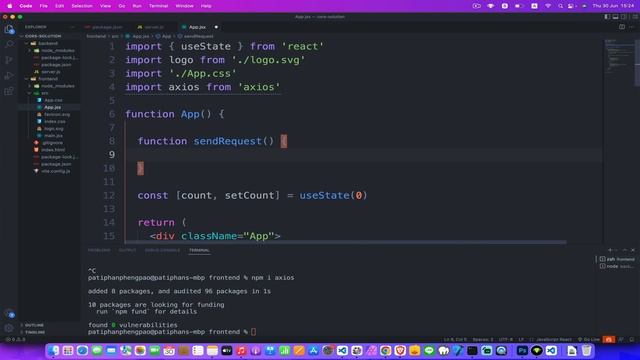Collapse the CORS-SOLUTION root folder
Viewport: 640px width, 360px height.
(x=43, y=36)
